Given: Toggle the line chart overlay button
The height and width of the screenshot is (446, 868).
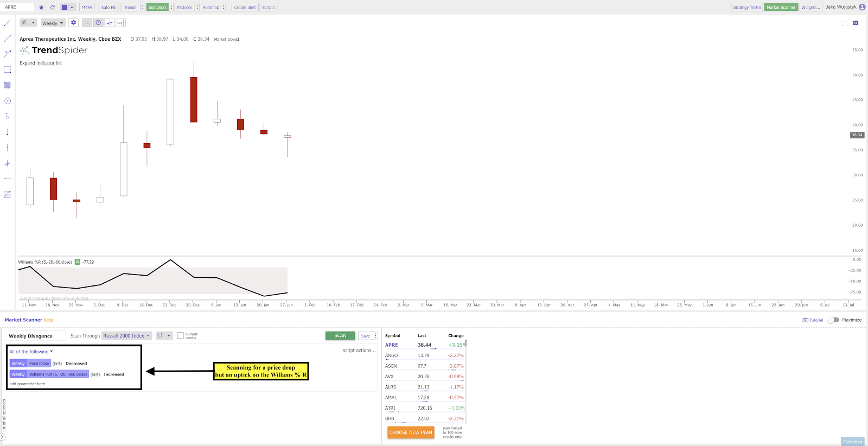Looking at the screenshot, I should [x=87, y=23].
